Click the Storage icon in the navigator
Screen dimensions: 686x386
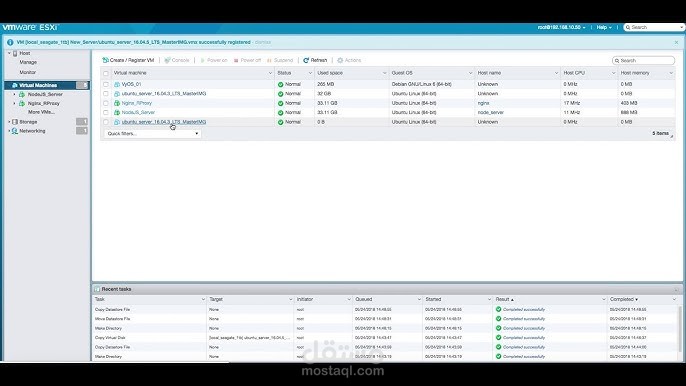click(x=15, y=122)
